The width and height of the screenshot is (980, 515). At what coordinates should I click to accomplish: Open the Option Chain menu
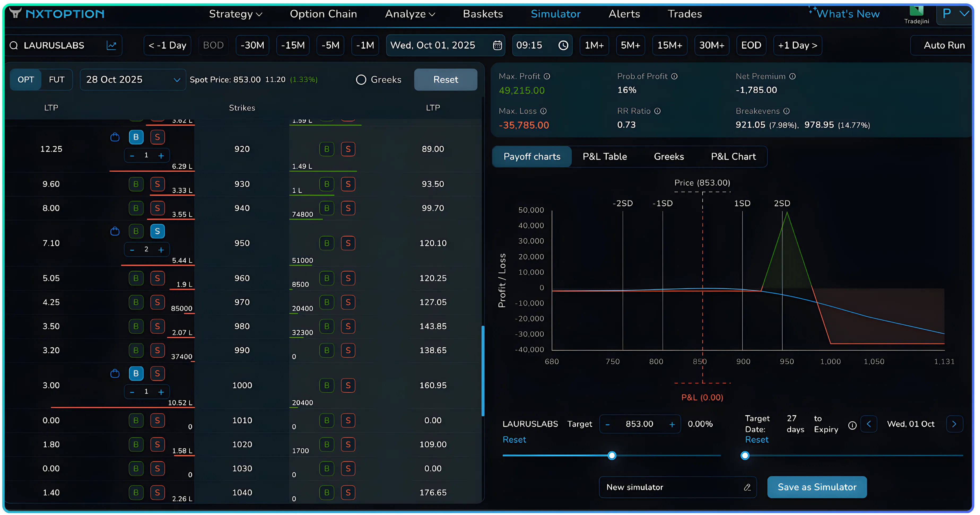[x=323, y=14]
